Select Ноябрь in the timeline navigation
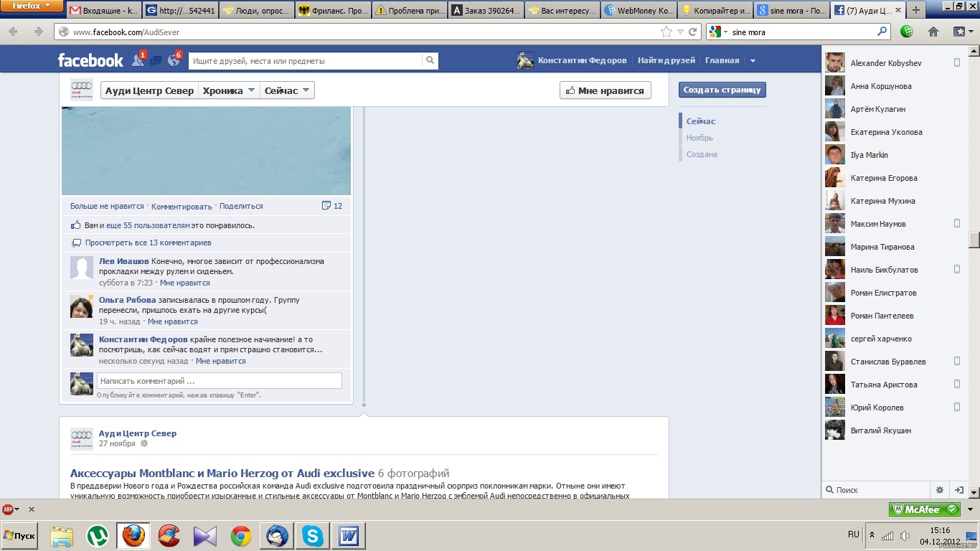This screenshot has width=980, height=551. (x=699, y=138)
